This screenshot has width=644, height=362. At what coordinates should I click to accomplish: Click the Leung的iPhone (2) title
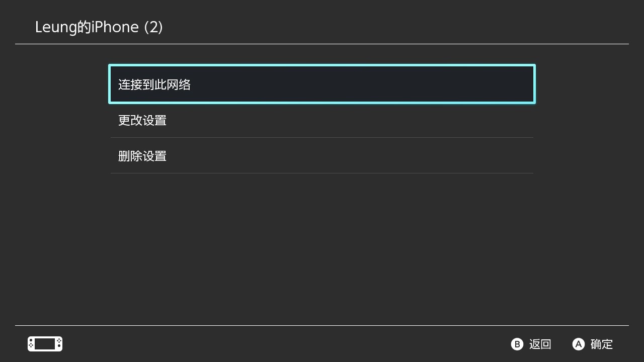point(99,27)
